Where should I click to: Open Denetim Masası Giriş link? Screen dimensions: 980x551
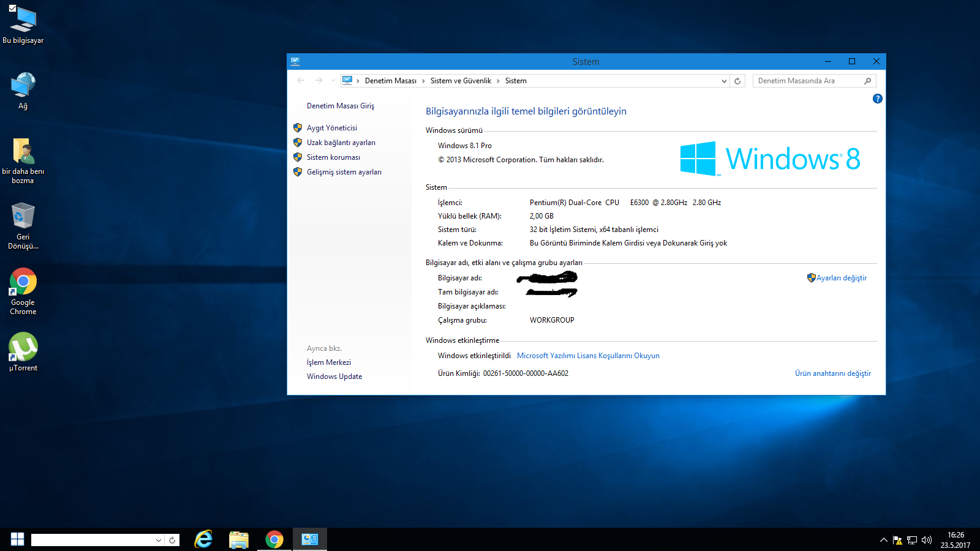pos(341,106)
